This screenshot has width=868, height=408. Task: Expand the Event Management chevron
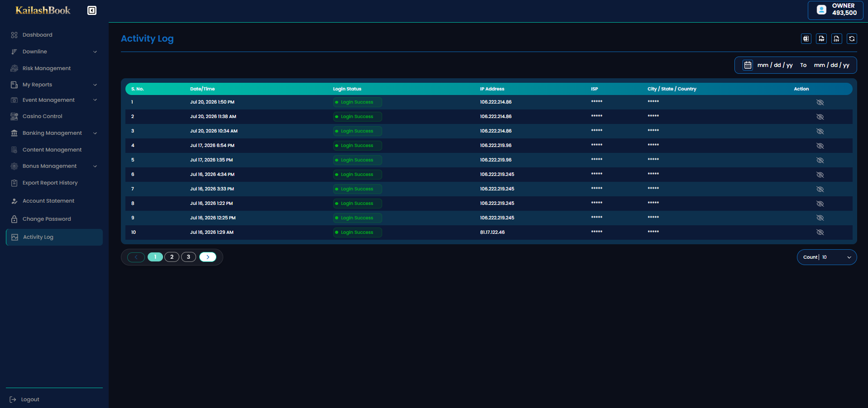(95, 100)
